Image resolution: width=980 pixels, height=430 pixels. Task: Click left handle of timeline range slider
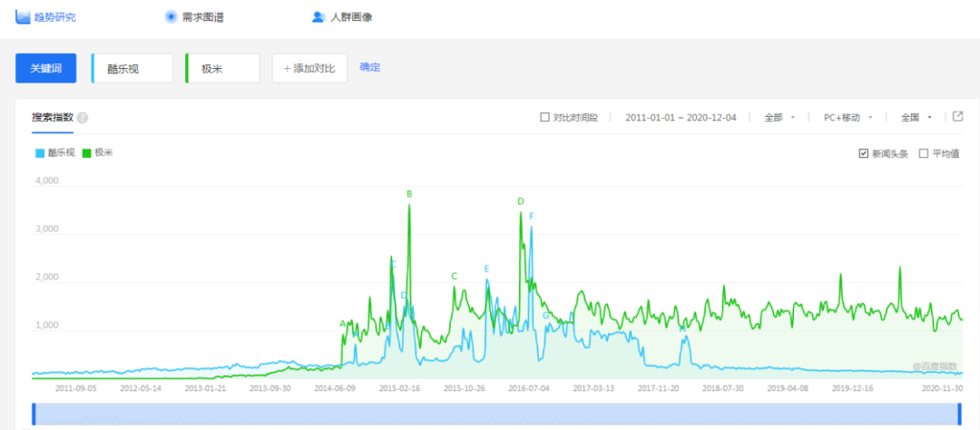(x=34, y=415)
